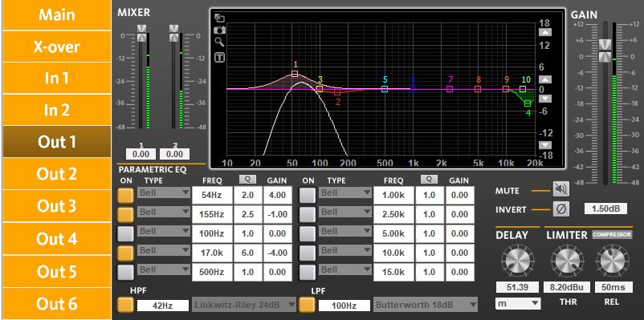The image size is (644, 320).
Task: Open the Out 4 tab
Action: [57, 239]
